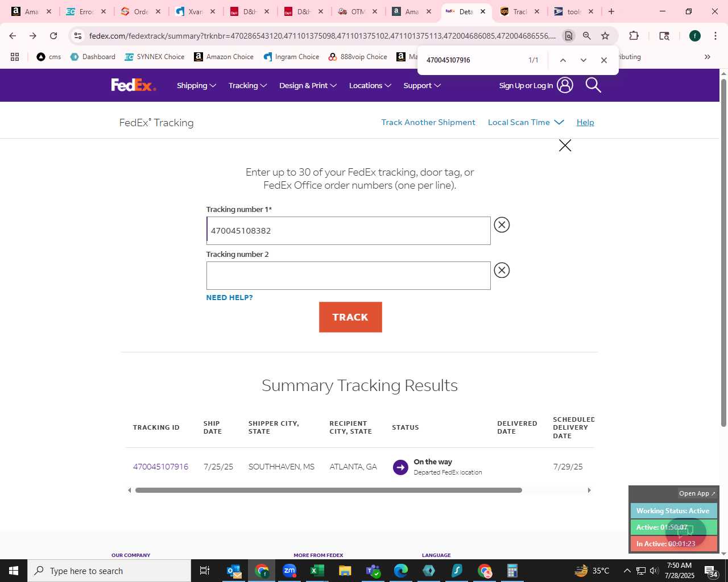728x582 pixels.
Task: Open Microsoft Edge from the taskbar
Action: (x=401, y=571)
